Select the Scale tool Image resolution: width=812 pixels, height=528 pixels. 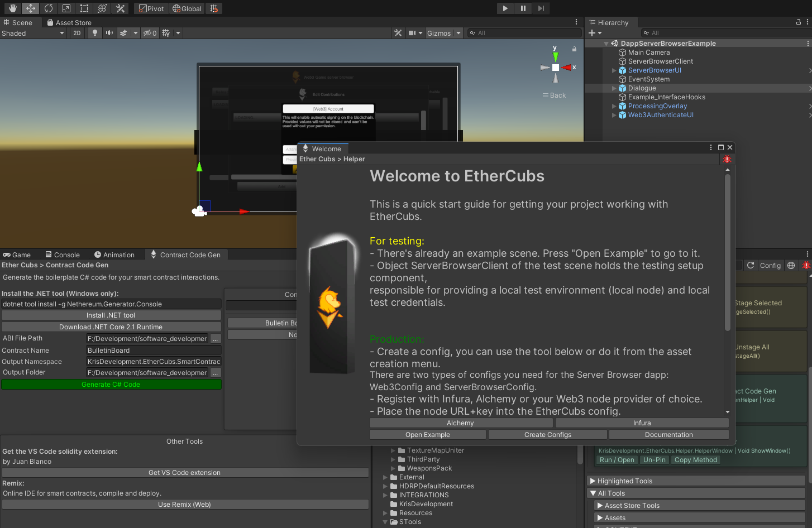coord(66,8)
